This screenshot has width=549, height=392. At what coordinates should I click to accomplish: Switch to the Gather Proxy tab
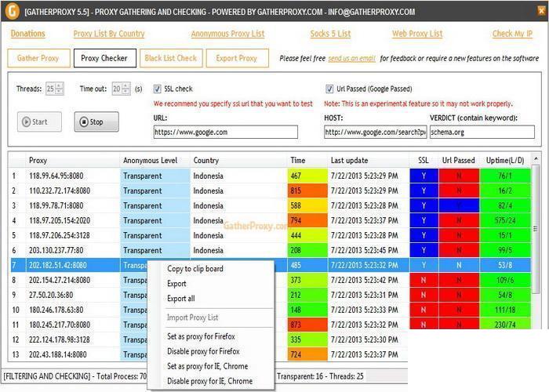[38, 58]
